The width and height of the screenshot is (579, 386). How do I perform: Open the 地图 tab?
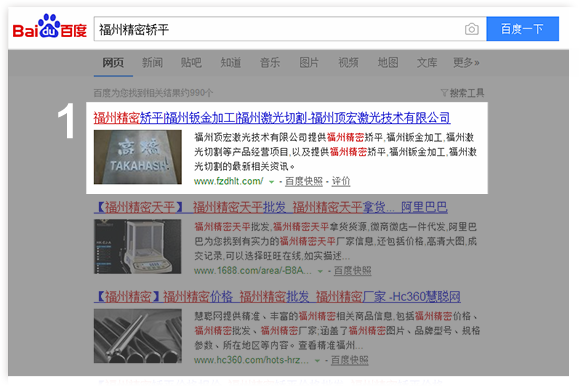388,62
